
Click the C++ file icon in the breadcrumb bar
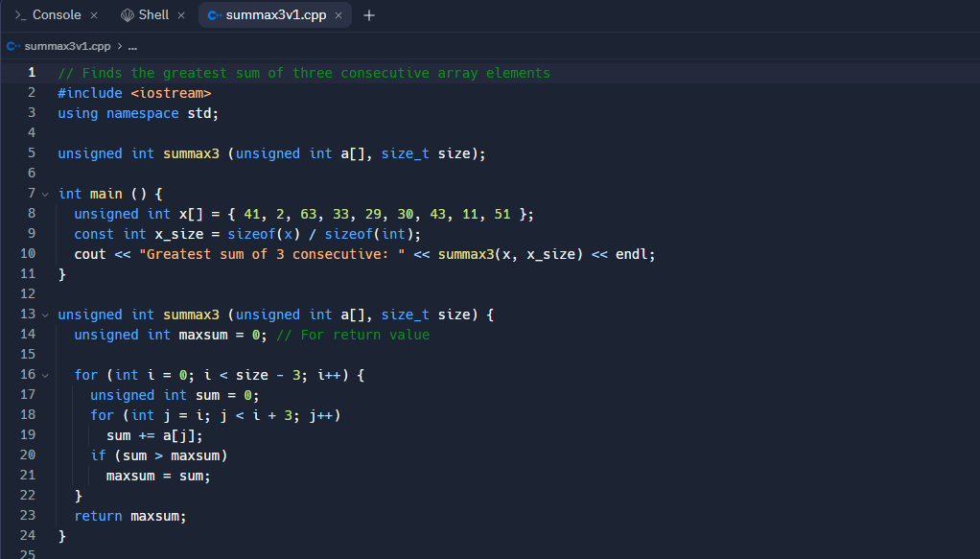[x=12, y=44]
